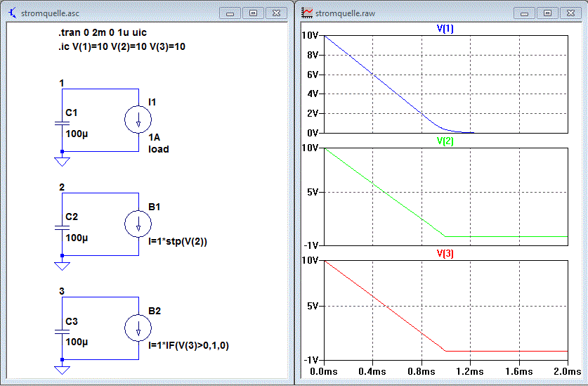This screenshot has width=588, height=386.
Task: Click the I1 component name
Action: 152,102
